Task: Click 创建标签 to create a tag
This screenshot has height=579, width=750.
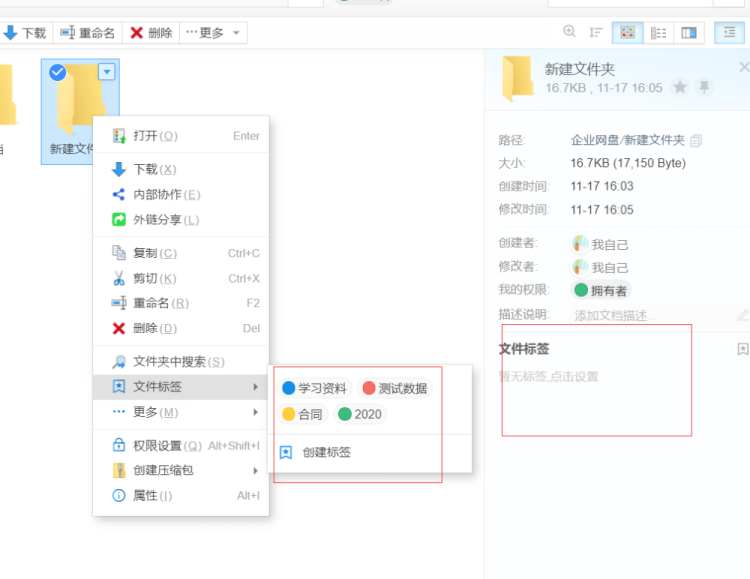Action: click(x=326, y=452)
